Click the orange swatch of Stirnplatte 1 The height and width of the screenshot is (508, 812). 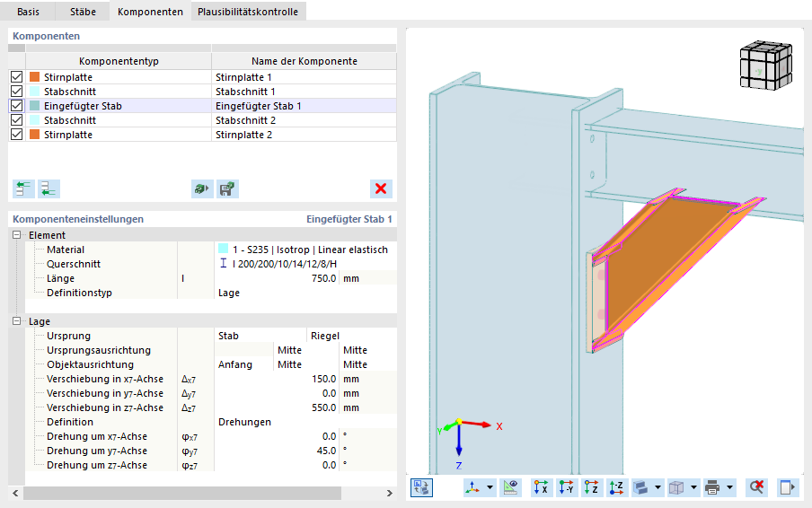[x=35, y=77]
